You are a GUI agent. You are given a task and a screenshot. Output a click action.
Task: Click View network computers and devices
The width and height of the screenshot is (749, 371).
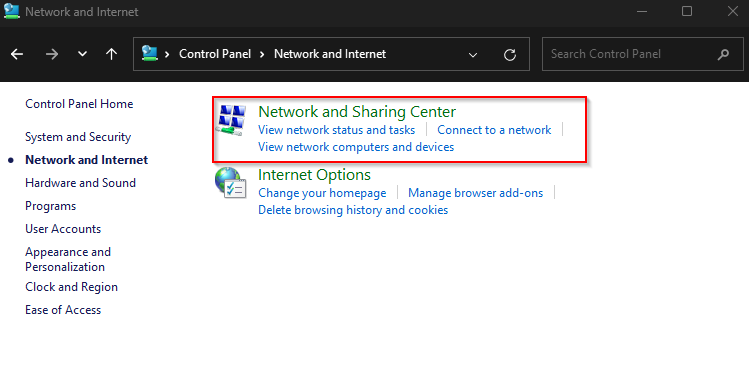(x=356, y=147)
